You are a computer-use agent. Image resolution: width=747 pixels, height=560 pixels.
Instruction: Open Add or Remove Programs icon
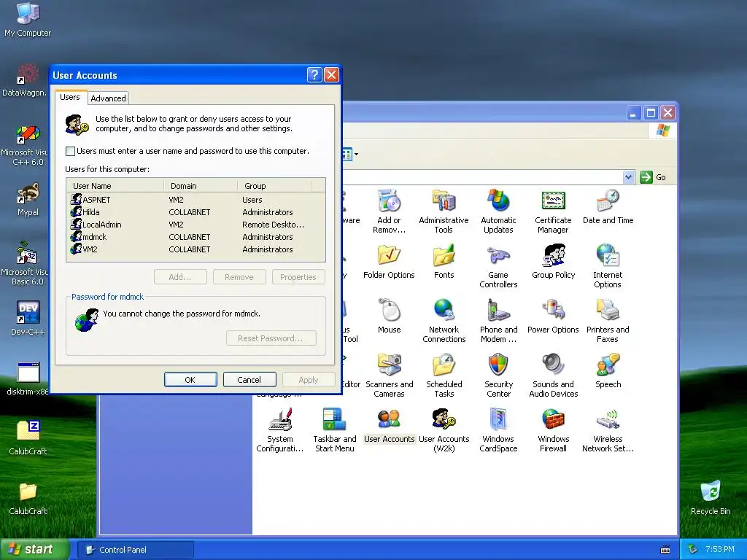coord(389,211)
